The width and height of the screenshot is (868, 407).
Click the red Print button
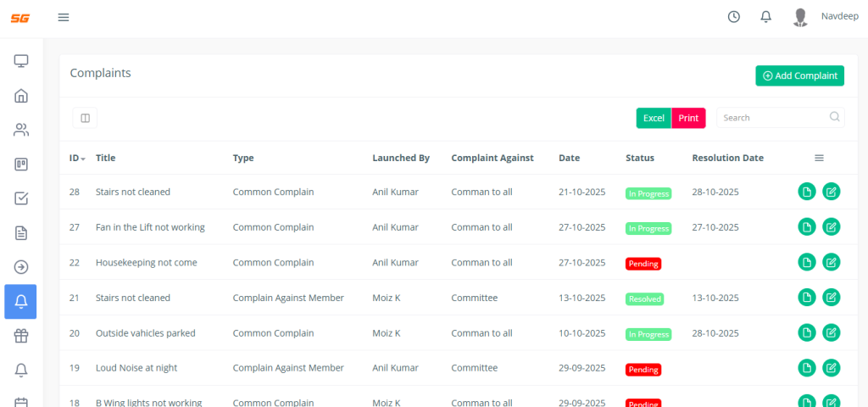pos(688,118)
